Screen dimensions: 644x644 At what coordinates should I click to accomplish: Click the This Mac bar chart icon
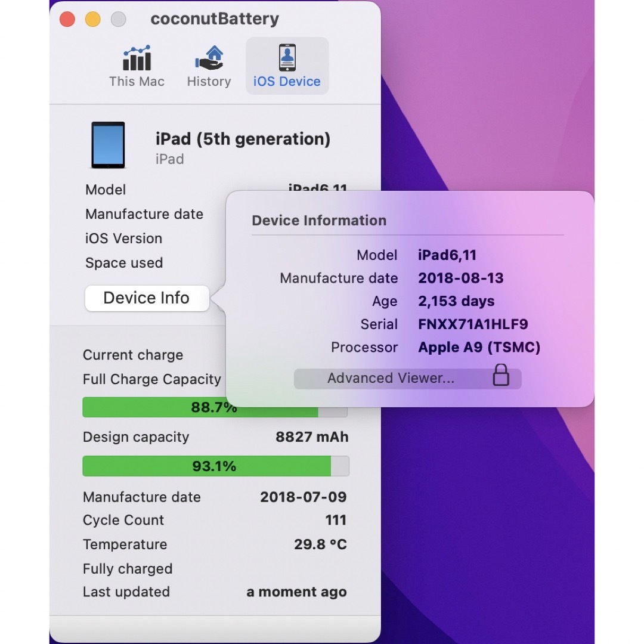tap(137, 58)
